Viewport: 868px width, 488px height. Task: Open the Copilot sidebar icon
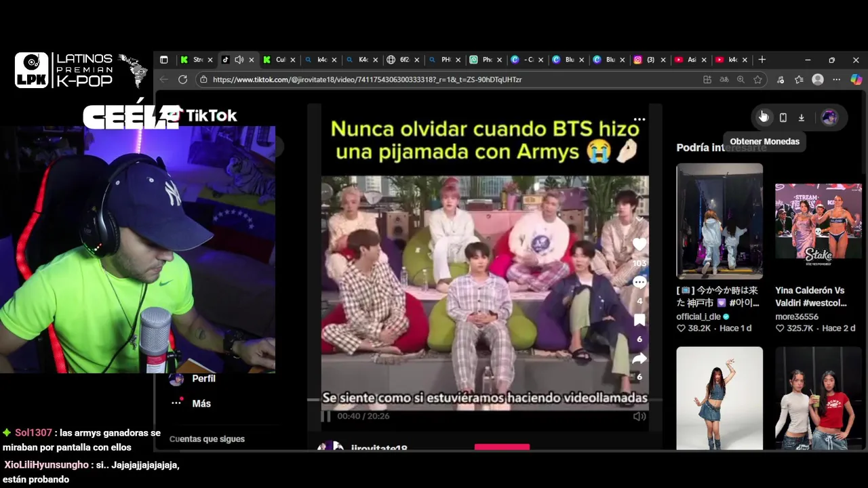click(856, 79)
